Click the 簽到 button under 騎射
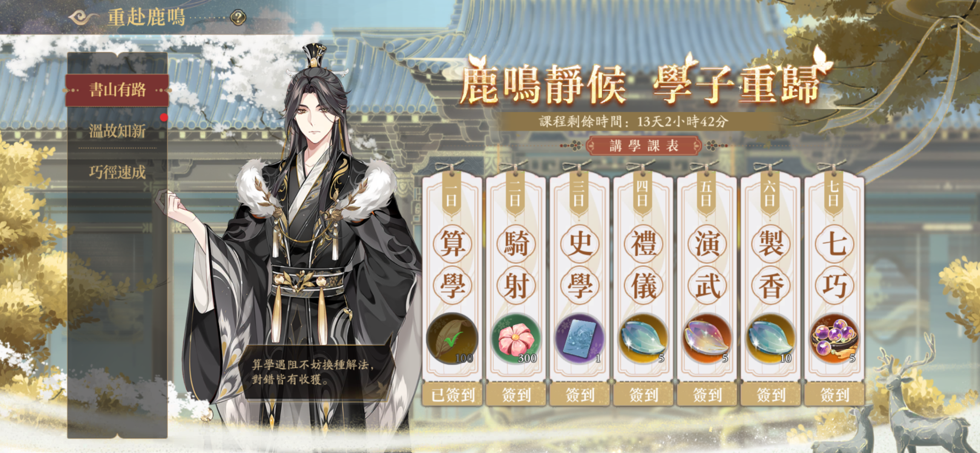 516,395
